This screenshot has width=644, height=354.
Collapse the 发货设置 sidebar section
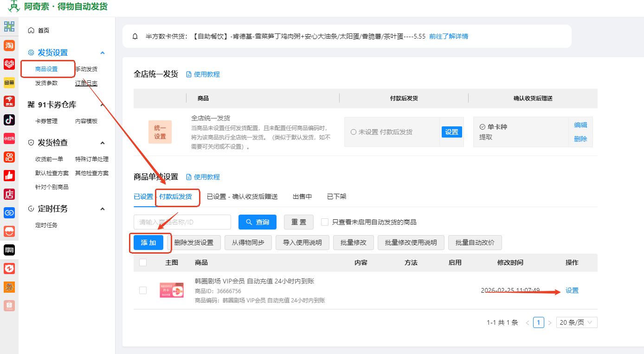103,52
